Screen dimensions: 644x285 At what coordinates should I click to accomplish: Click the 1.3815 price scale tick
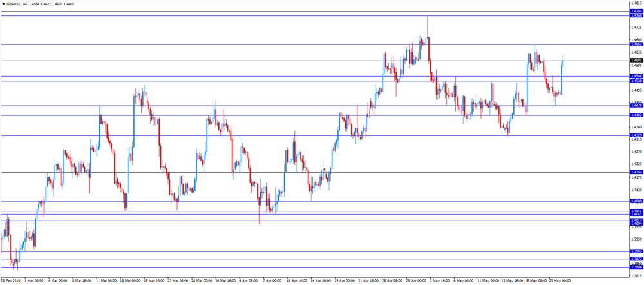point(637,276)
